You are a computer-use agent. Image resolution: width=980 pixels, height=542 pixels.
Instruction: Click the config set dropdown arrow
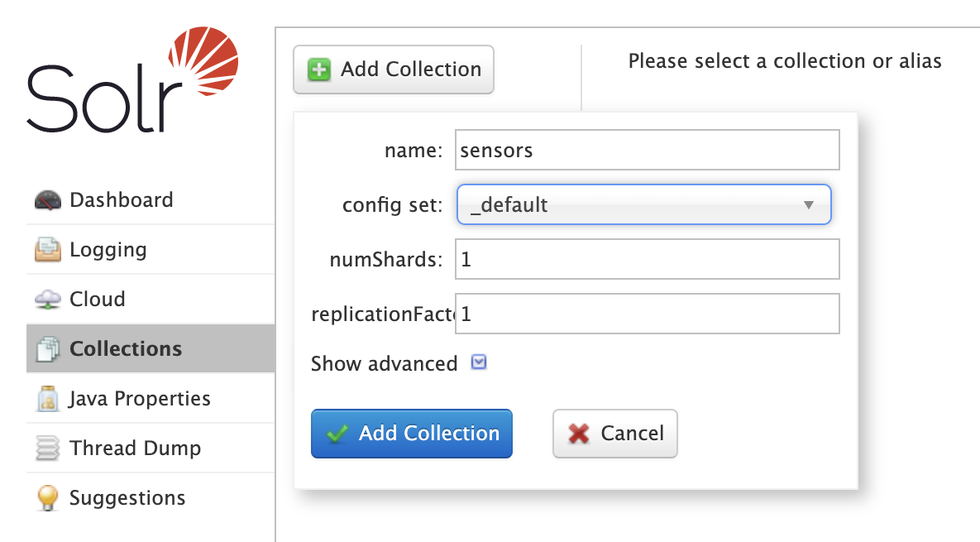[x=809, y=205]
